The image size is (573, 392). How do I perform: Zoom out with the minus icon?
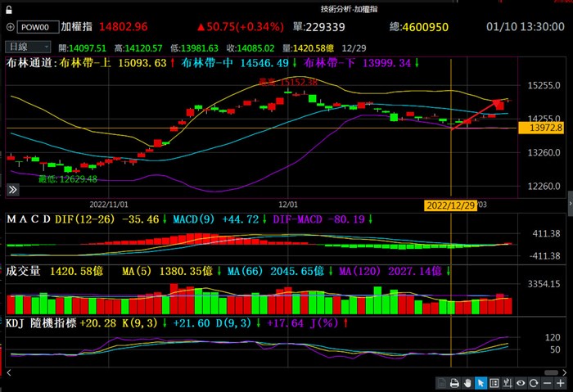[x=547, y=383]
